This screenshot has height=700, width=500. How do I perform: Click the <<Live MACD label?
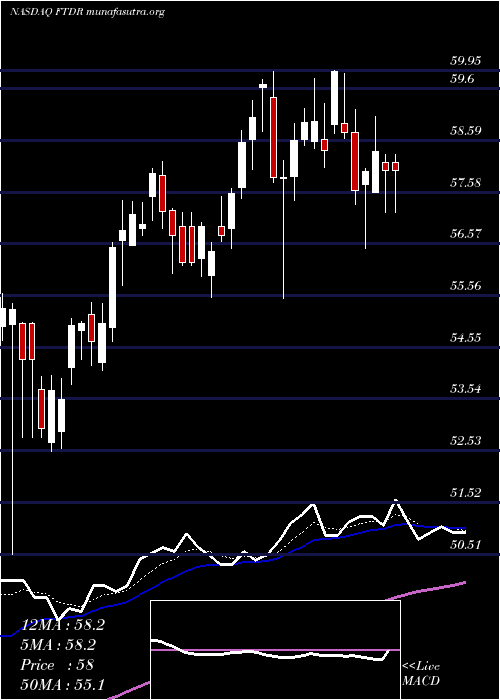point(421,674)
